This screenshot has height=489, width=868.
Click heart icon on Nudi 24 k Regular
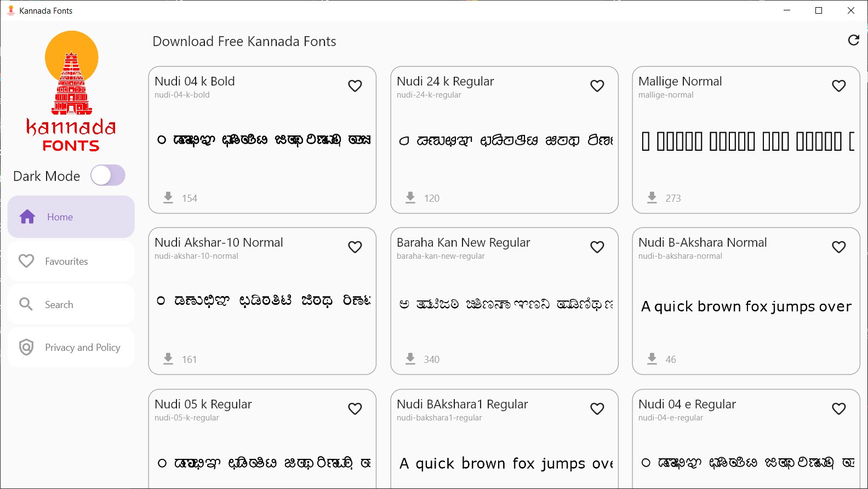click(x=597, y=86)
